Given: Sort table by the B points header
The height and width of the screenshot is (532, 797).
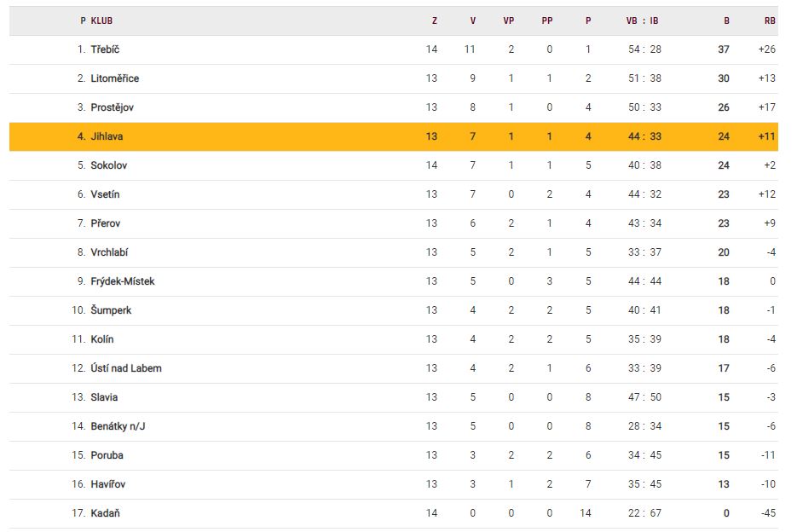Looking at the screenshot, I should 726,21.
